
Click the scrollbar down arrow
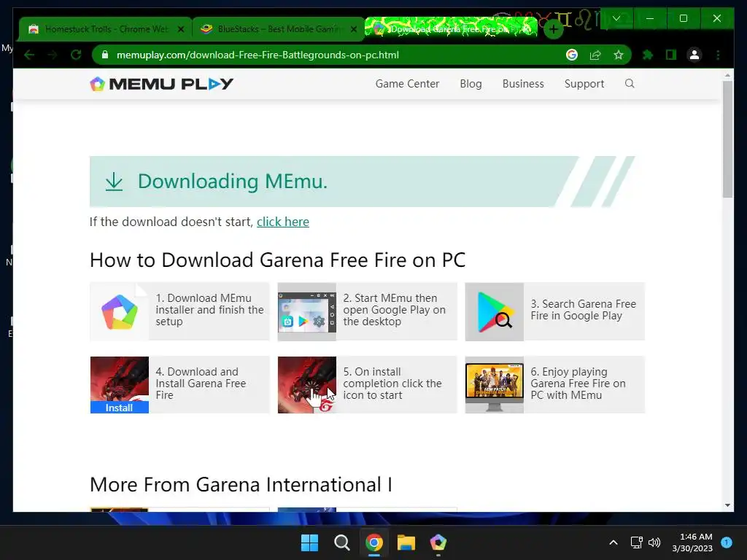coord(727,506)
